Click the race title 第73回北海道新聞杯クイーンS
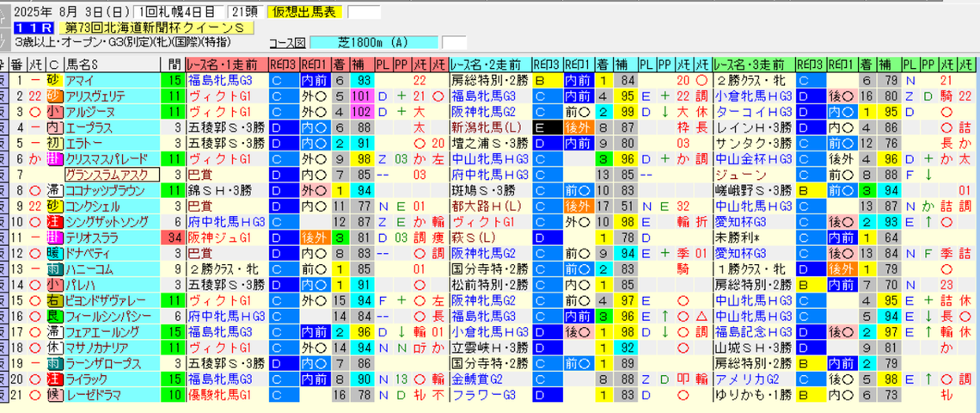Screen dimensions: 980x413 point(156,28)
